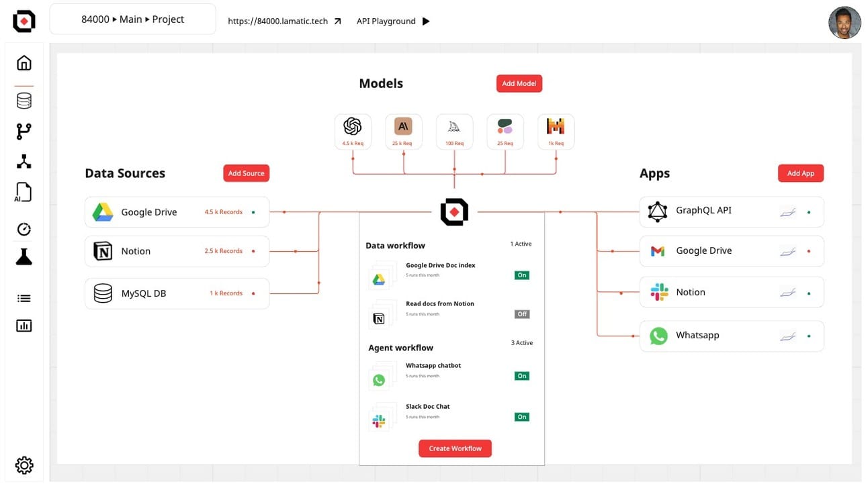Click the Add Source button
This screenshot has width=868, height=488.
point(247,173)
